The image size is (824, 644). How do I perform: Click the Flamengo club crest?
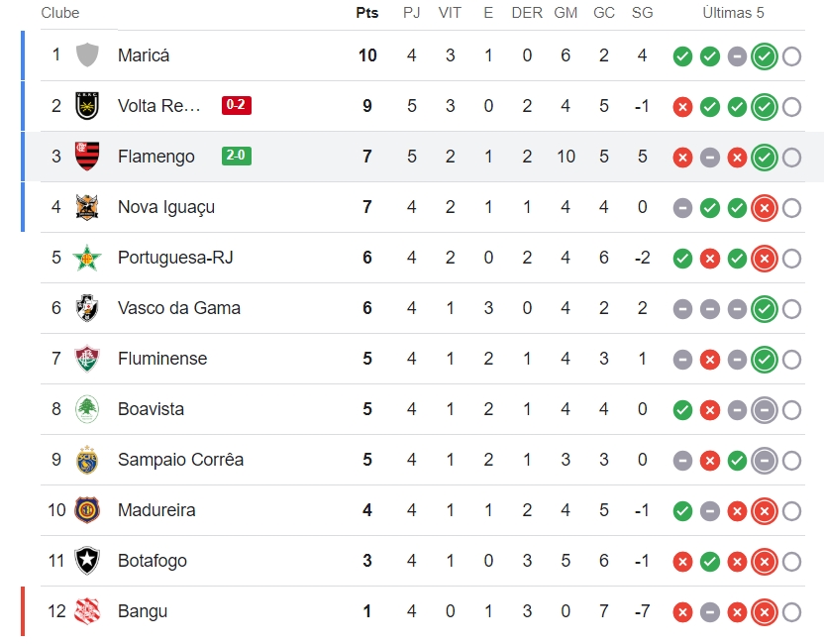coord(87,157)
